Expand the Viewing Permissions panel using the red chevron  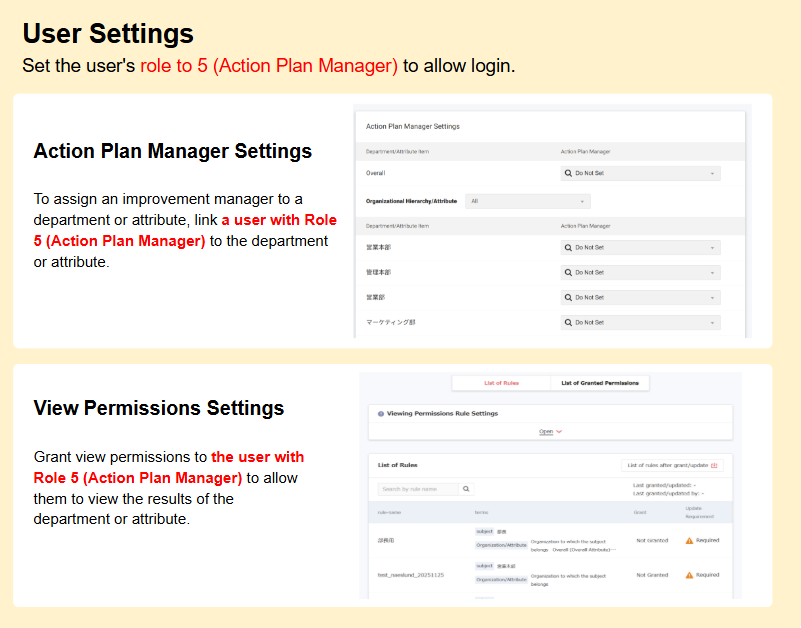tap(558, 432)
